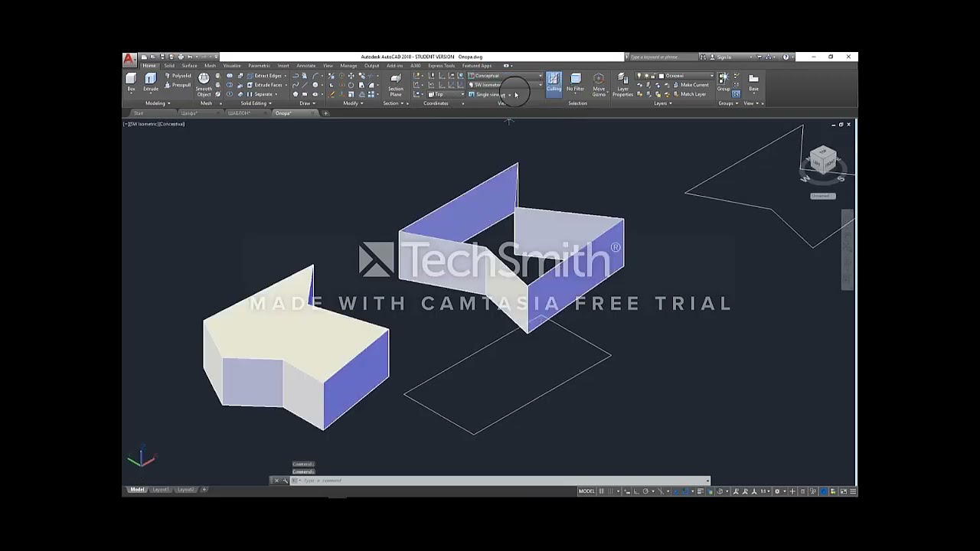Choose the Polysolid tool

(x=178, y=76)
